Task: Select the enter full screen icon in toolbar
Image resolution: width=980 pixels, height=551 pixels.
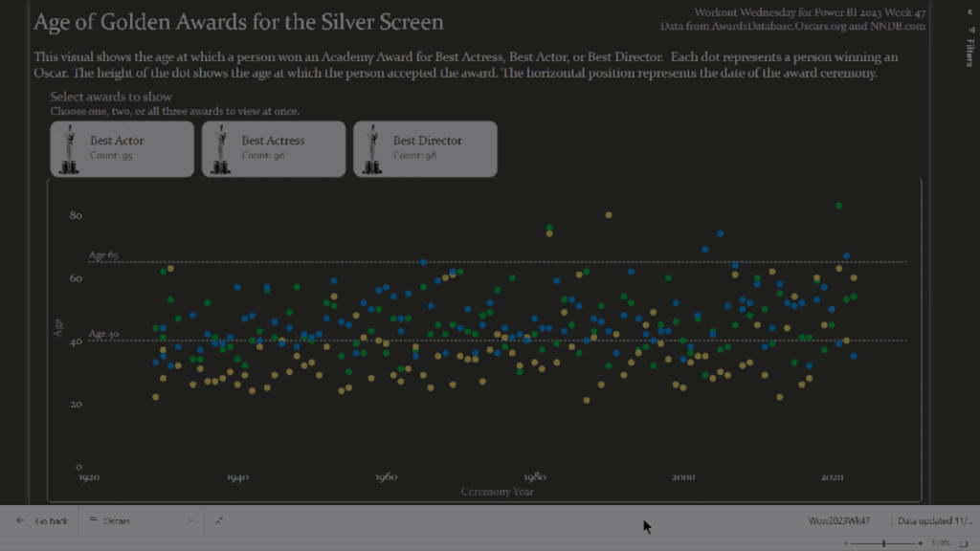Action: (x=219, y=519)
